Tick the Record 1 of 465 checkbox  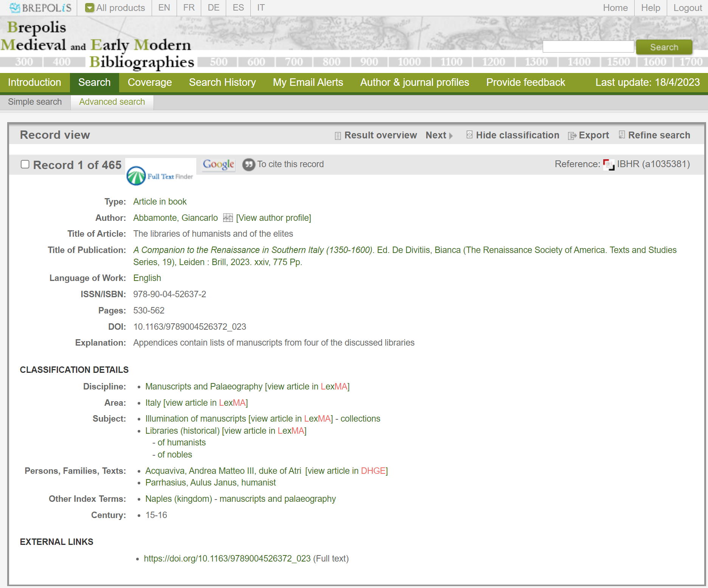25,164
